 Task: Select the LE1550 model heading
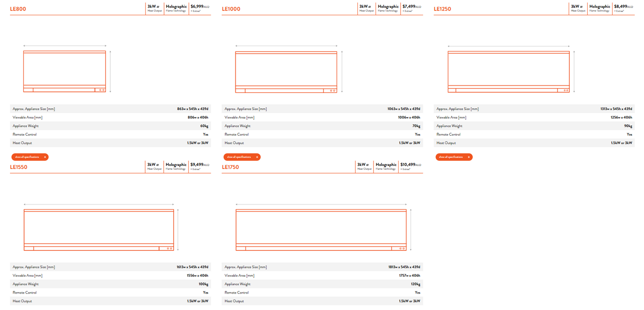coord(19,167)
